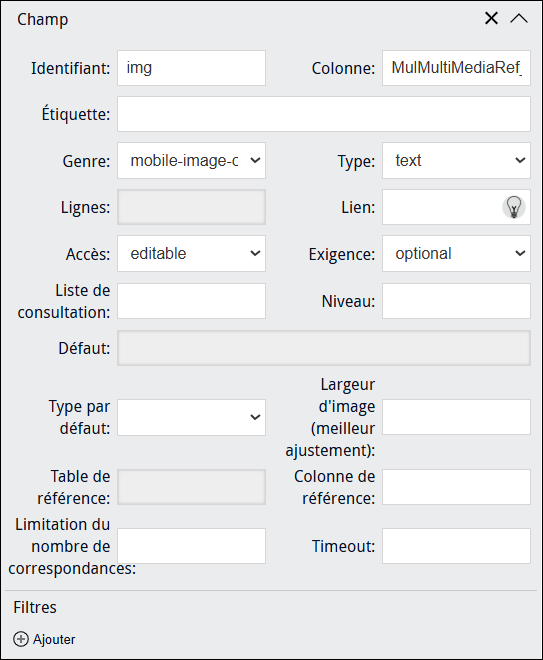The width and height of the screenshot is (543, 660).
Task: Open the Genre dropdown
Action: coord(192,160)
